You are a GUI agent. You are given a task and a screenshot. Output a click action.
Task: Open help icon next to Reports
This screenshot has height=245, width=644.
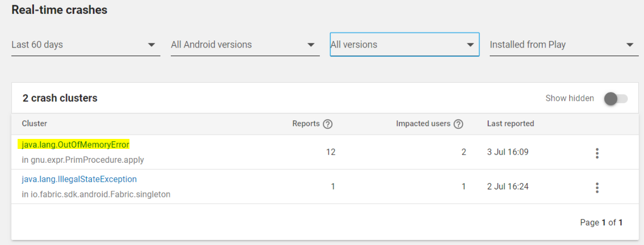327,124
